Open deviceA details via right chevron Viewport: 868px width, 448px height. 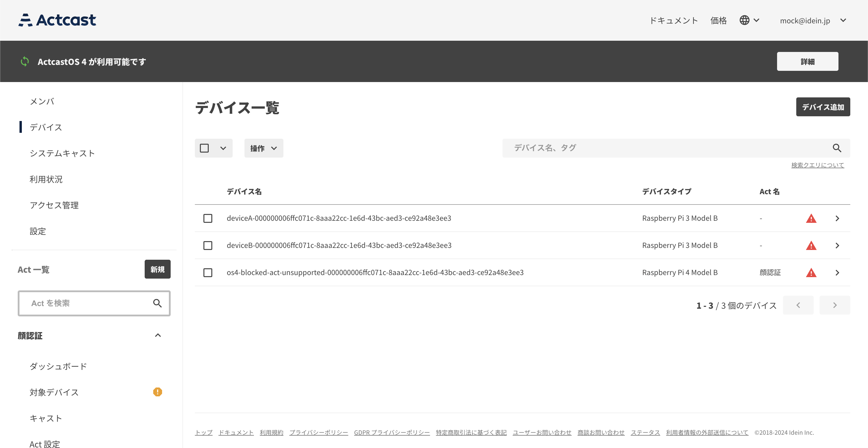(837, 218)
